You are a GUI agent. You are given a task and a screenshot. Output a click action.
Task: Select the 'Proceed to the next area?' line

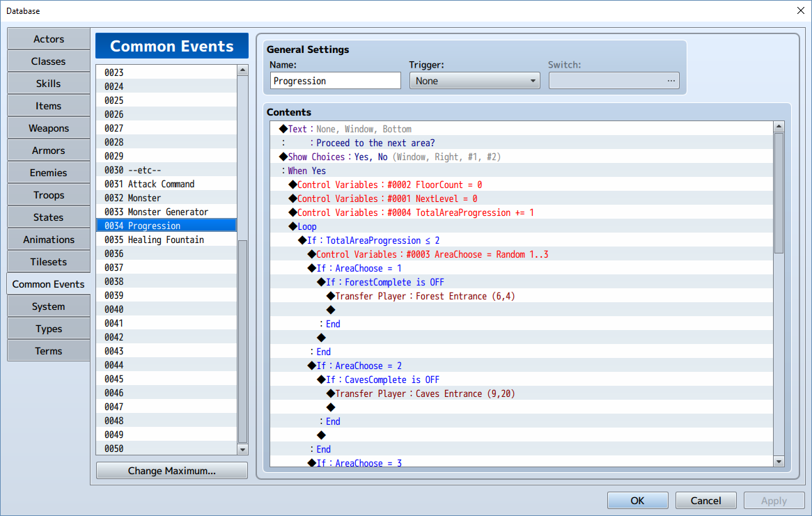[522, 143]
